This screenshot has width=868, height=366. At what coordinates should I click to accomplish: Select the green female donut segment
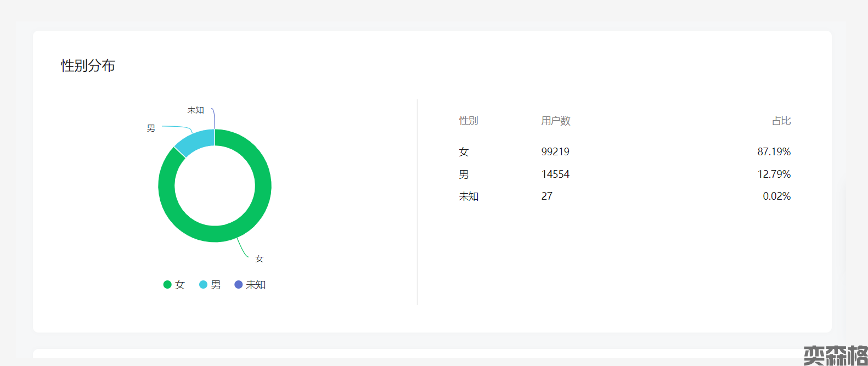click(258, 209)
